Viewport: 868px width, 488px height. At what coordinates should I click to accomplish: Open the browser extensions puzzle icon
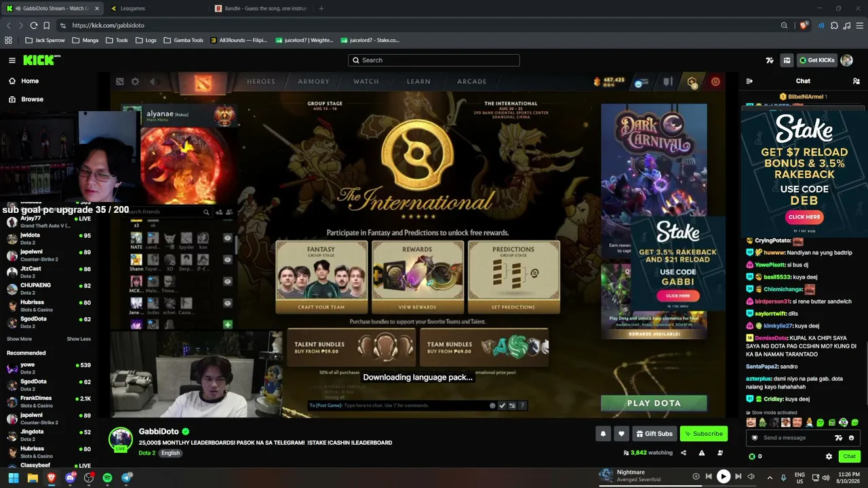pyautogui.click(x=834, y=25)
